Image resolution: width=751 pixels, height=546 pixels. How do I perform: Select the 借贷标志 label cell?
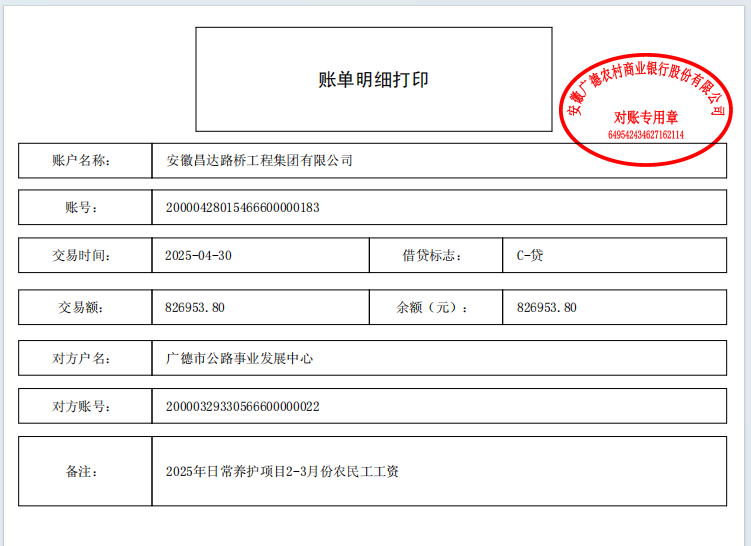(x=430, y=256)
